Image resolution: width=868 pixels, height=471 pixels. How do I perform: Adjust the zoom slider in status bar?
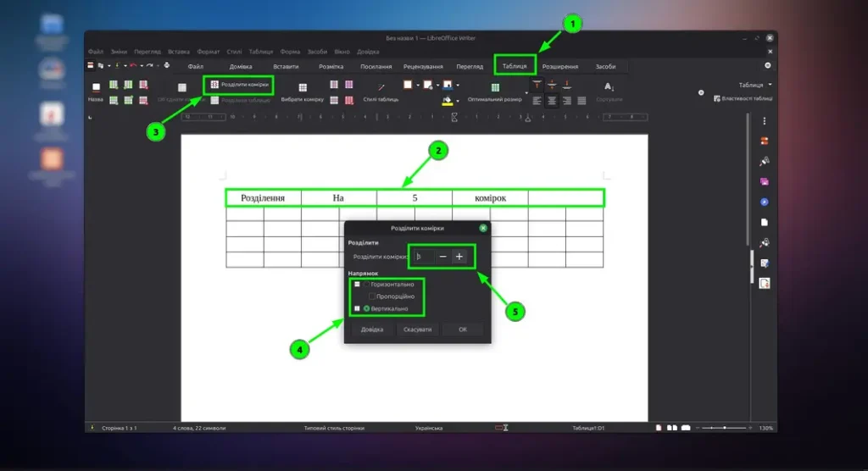click(x=725, y=428)
